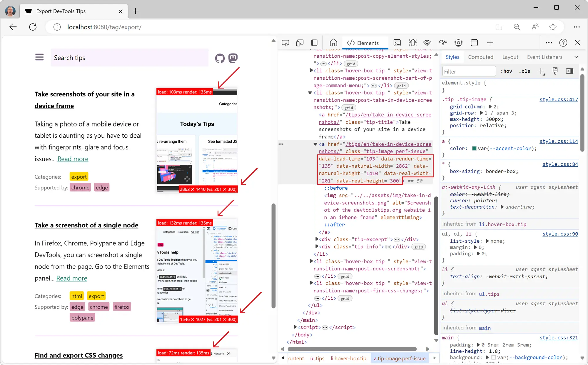Viewport: 588px width, 365px height.
Task: Toggle the .cls classes panel
Action: click(x=524, y=71)
